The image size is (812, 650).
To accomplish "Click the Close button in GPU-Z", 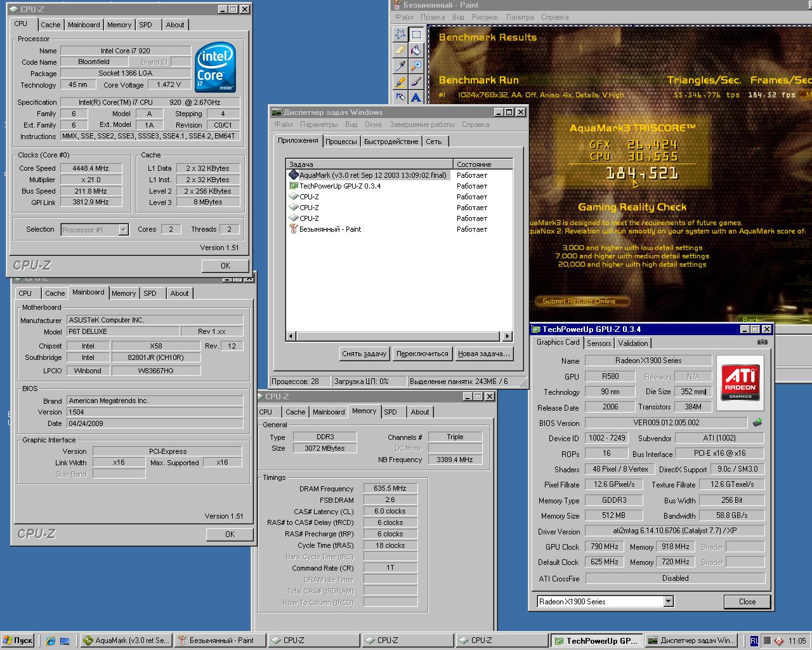I will pyautogui.click(x=747, y=602).
